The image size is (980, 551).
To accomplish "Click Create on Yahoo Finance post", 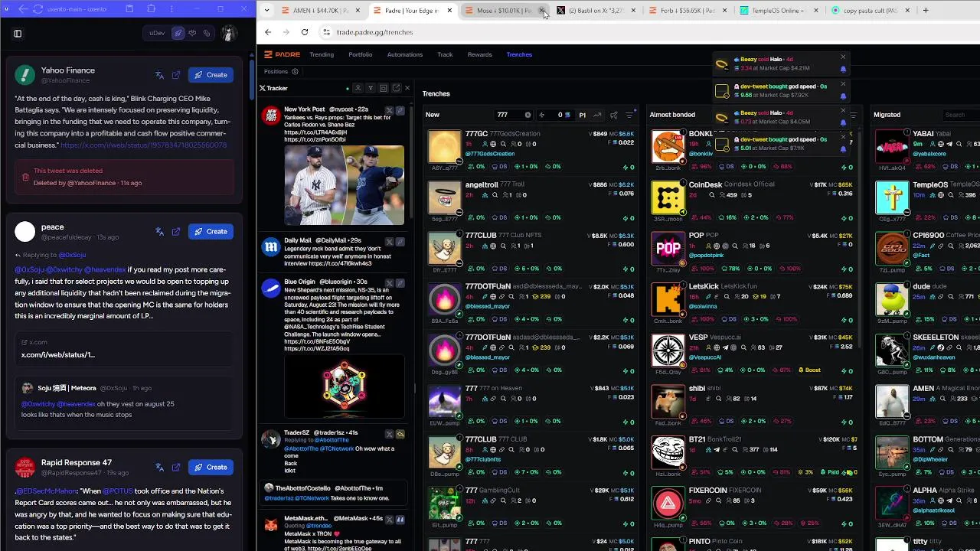I will [x=211, y=75].
